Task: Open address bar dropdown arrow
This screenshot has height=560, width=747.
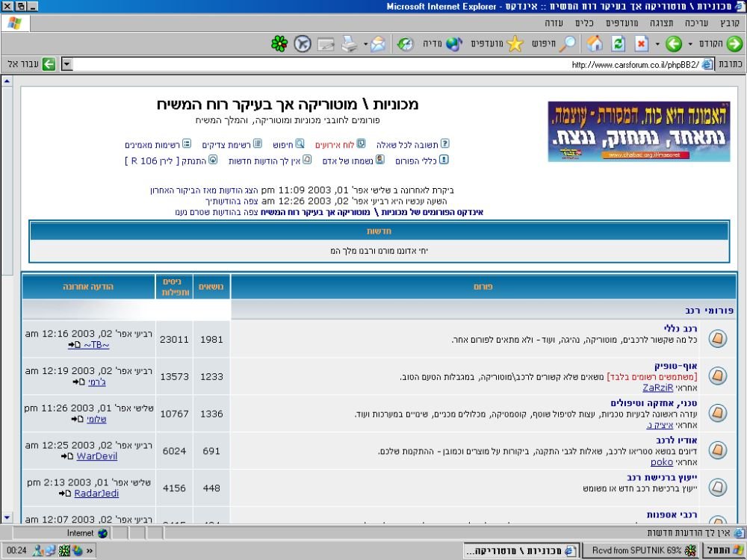Action: pos(66,63)
